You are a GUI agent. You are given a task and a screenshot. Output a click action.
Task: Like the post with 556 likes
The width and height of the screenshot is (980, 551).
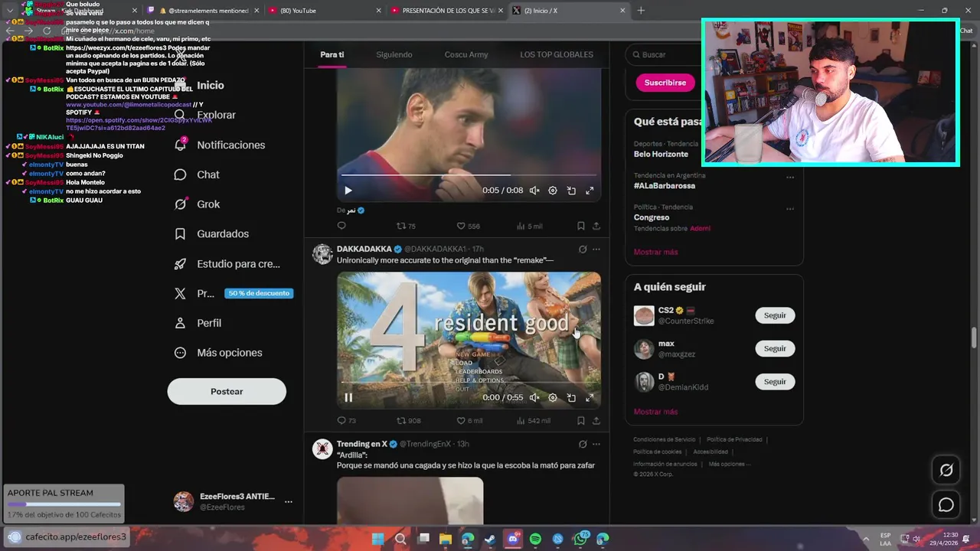tap(469, 226)
